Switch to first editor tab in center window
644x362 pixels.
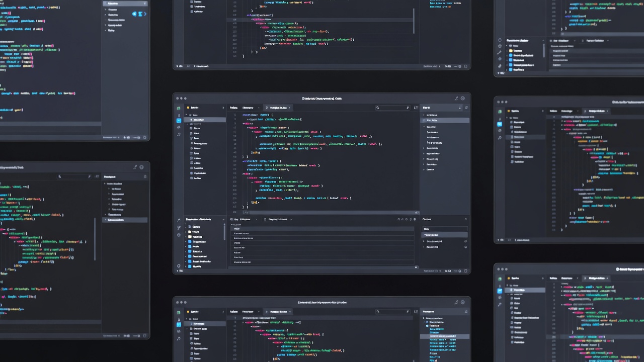point(233,108)
